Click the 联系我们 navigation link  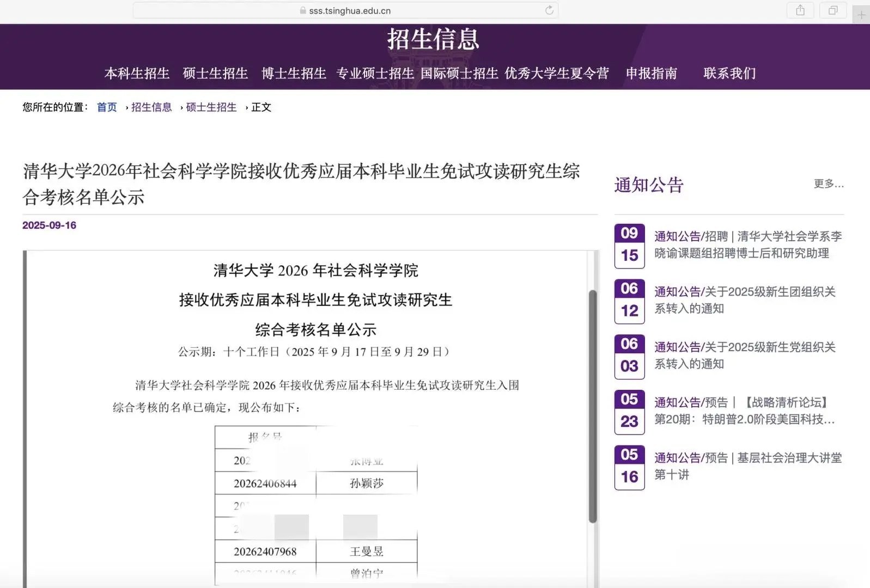pyautogui.click(x=729, y=73)
